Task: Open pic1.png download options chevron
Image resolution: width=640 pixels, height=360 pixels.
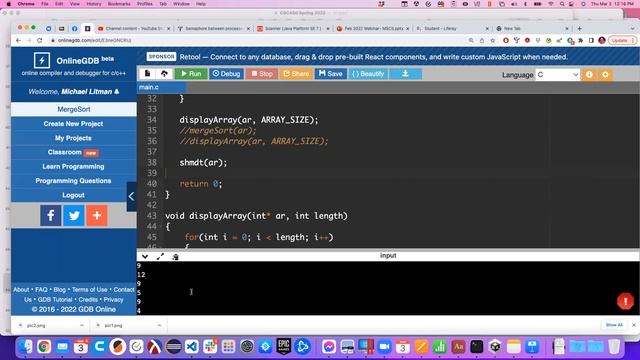Action: point(159,325)
